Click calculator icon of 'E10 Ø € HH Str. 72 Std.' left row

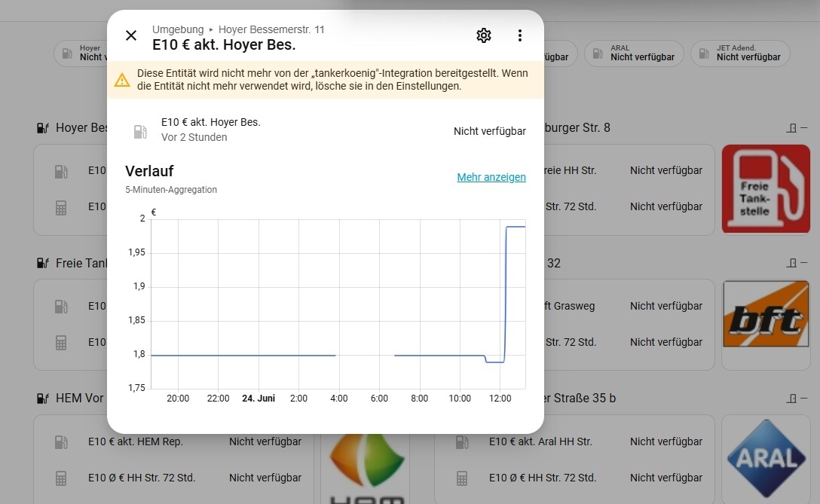(61, 478)
